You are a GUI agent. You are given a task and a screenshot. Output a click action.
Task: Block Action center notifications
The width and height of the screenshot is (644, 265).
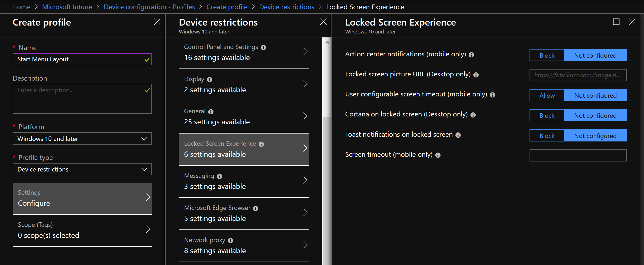(547, 55)
